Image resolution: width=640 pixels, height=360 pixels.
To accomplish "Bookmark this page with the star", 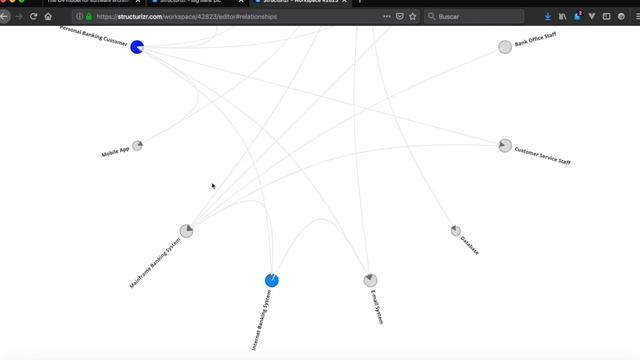I will (x=413, y=17).
